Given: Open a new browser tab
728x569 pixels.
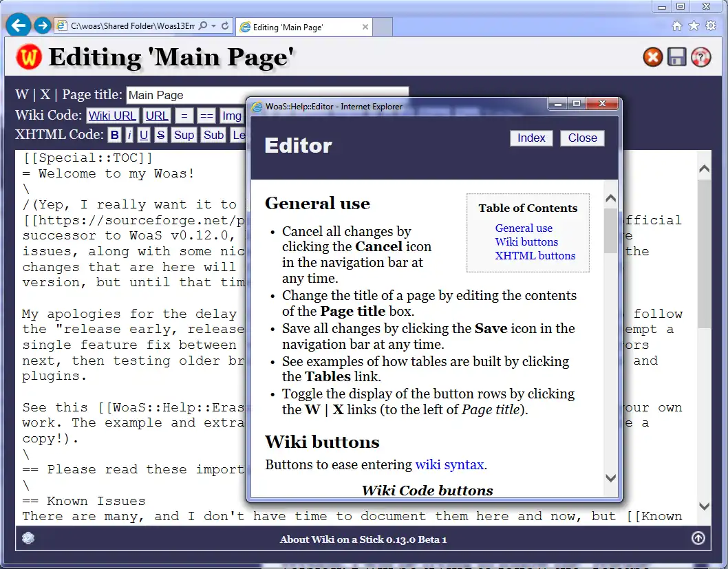Looking at the screenshot, I should pos(383,27).
